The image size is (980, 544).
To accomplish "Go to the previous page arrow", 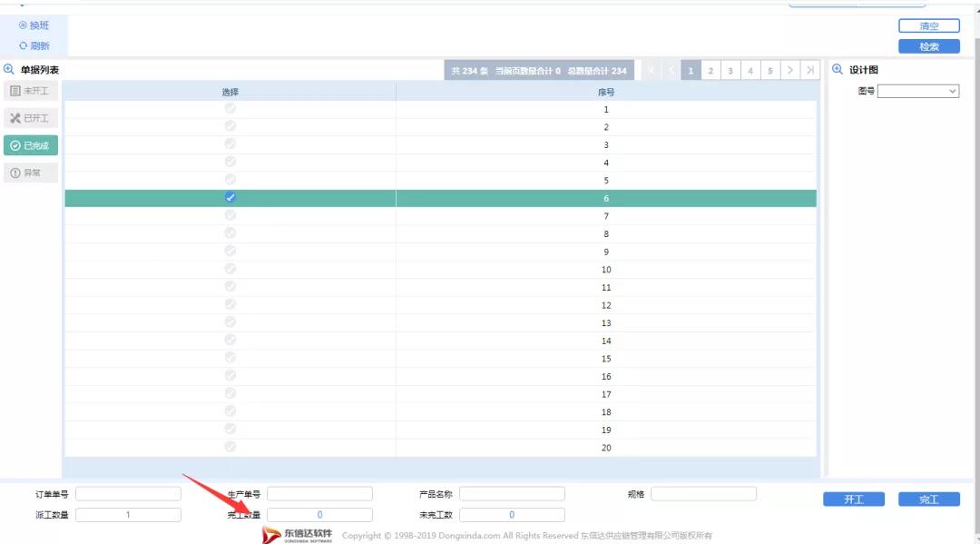I will (671, 71).
